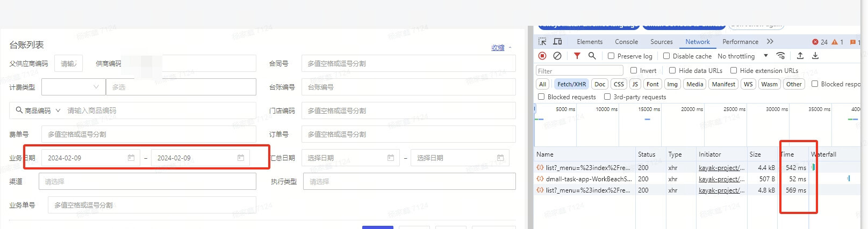The height and width of the screenshot is (229, 868).
Task: Open initiator link of 569 ms request
Action: coord(721,190)
